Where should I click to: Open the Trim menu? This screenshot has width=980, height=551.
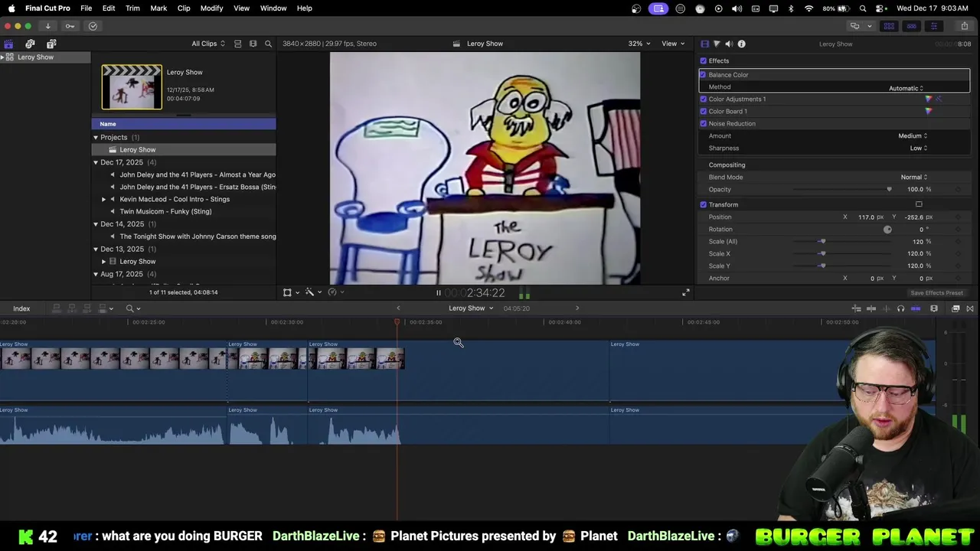132,8
